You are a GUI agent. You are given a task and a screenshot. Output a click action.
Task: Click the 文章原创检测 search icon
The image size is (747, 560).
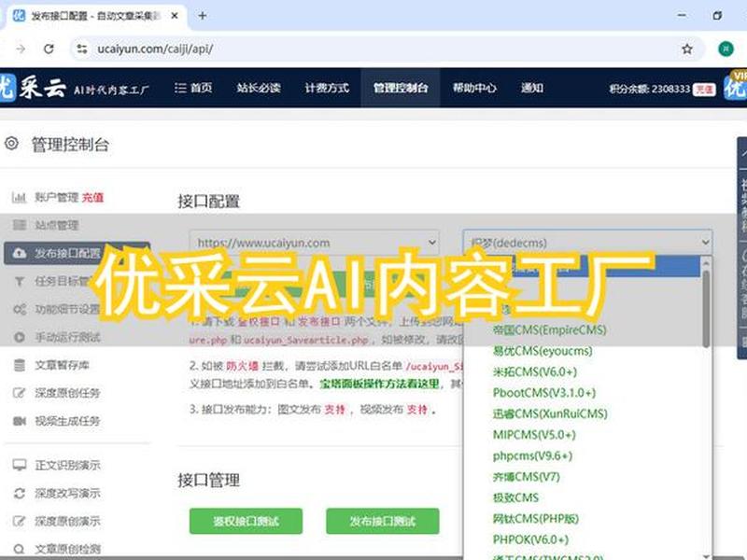tap(19, 549)
